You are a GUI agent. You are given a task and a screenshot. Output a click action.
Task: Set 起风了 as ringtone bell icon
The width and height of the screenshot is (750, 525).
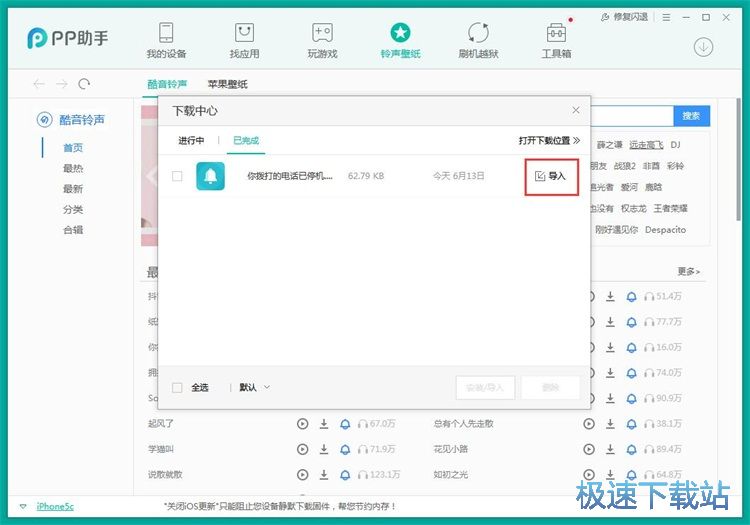[345, 424]
